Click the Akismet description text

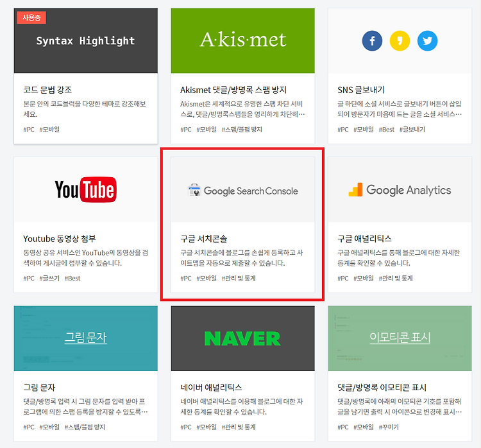[242, 109]
